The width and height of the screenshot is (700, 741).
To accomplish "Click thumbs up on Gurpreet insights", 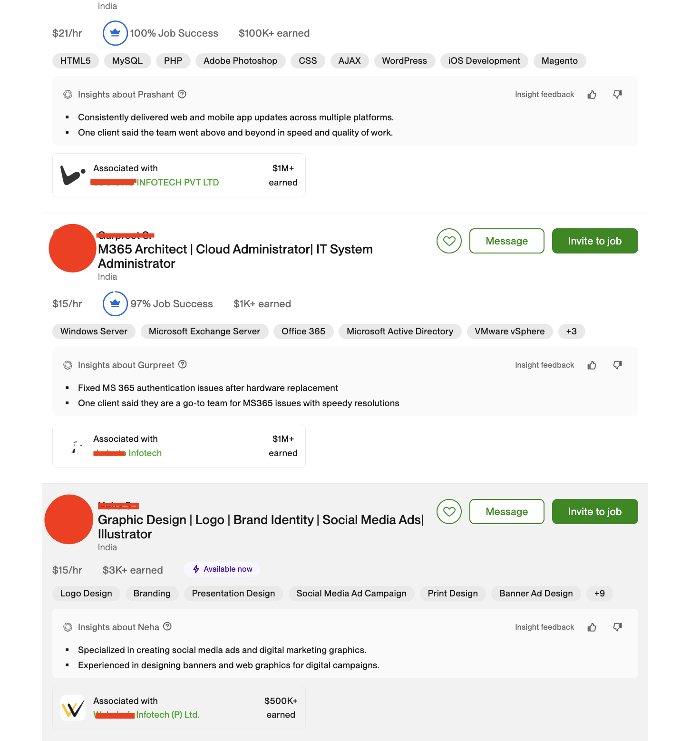I will [x=592, y=365].
